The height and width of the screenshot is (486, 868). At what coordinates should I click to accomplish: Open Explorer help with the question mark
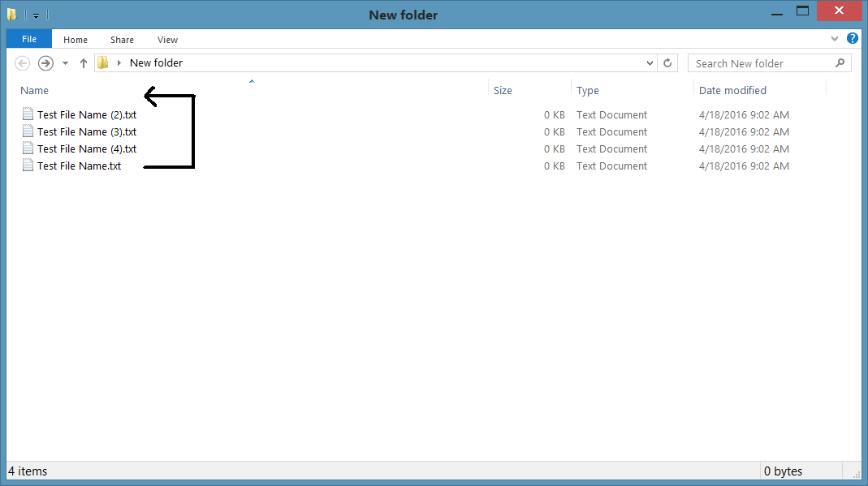[852, 37]
